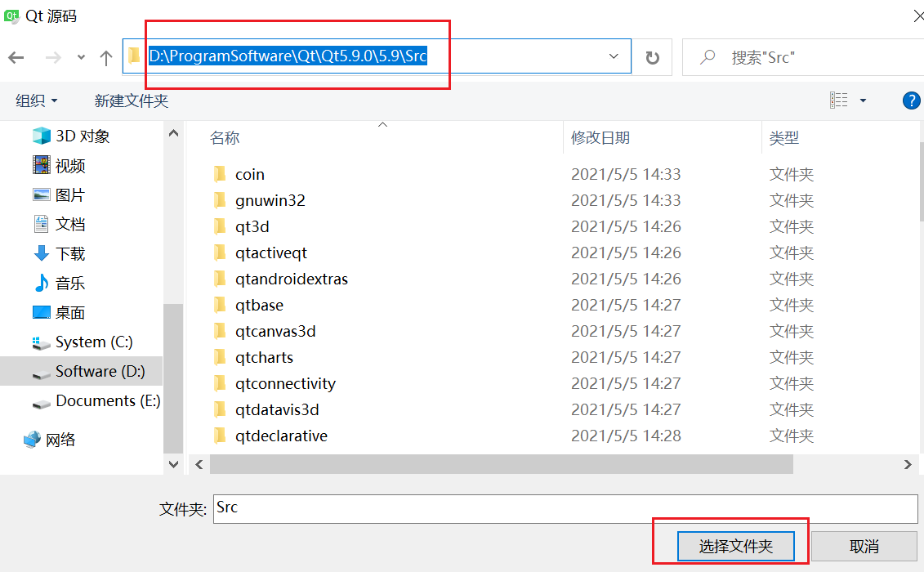The height and width of the screenshot is (572, 924).
Task: Click the coin folder icon
Action: [220, 174]
